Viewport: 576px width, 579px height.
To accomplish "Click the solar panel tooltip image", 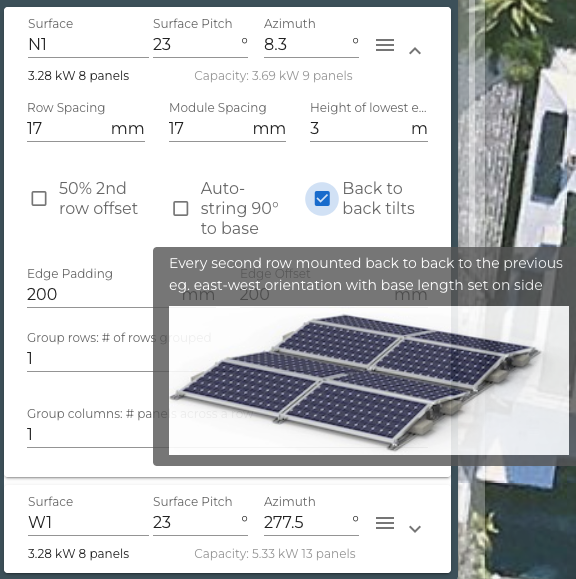I will pos(368,380).
